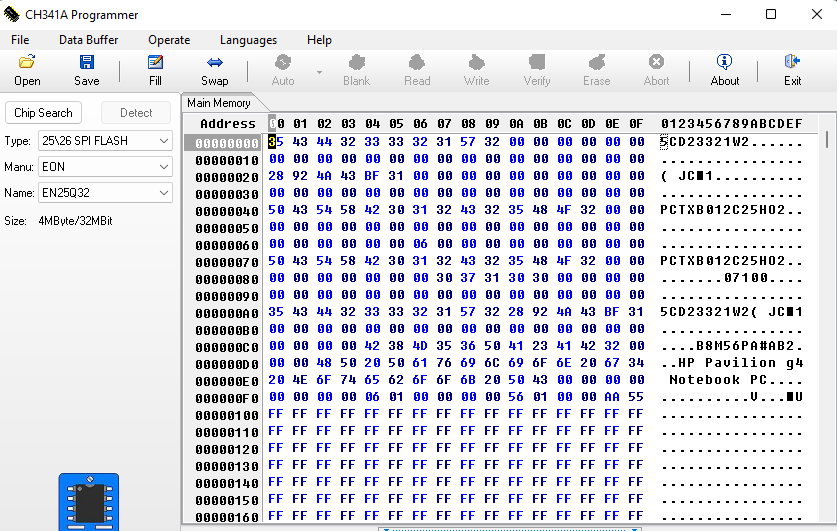Image resolution: width=837 pixels, height=531 pixels.
Task: Open the About info icon
Action: click(724, 63)
